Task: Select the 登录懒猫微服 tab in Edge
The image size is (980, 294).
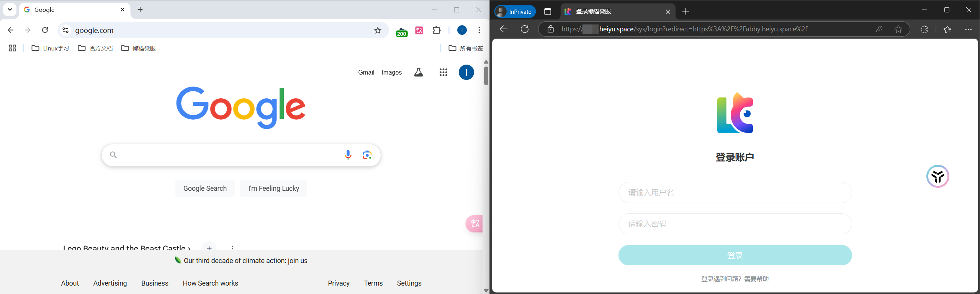Action: click(x=617, y=11)
